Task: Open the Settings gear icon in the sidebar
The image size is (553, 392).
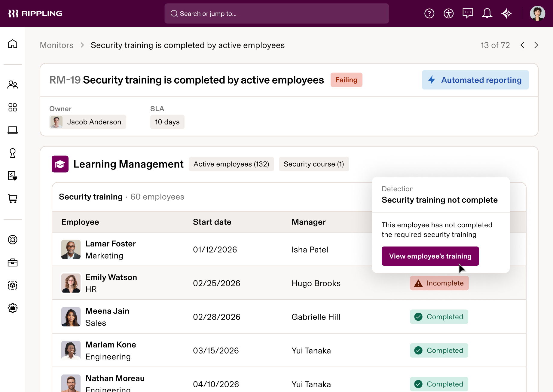Action: point(13,308)
